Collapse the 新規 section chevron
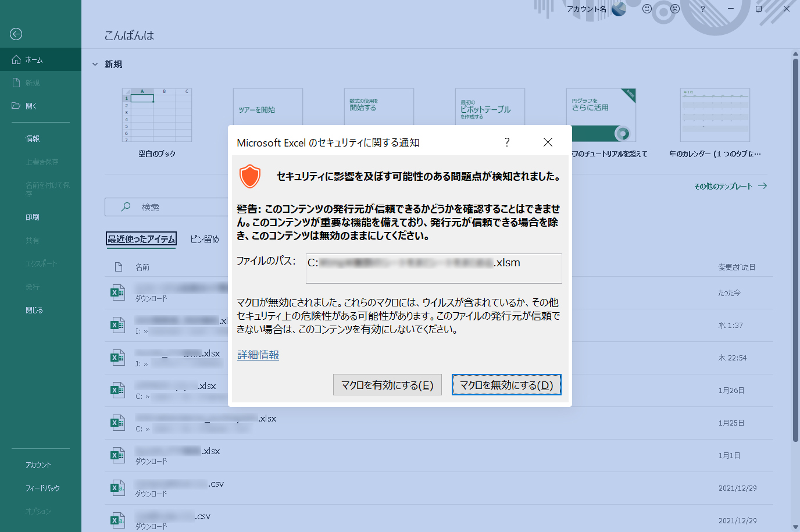Viewport: 800px width, 532px height. coord(95,65)
